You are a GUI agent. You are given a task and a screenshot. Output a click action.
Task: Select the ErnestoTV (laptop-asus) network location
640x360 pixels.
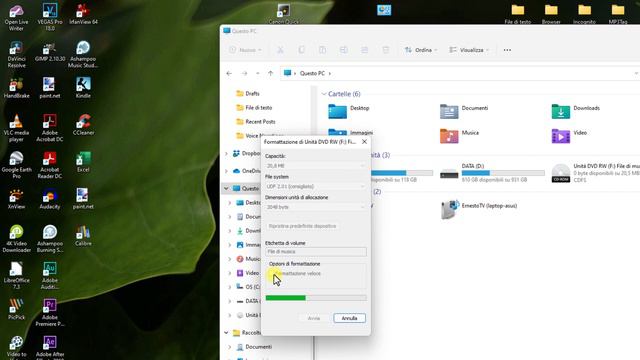479,209
